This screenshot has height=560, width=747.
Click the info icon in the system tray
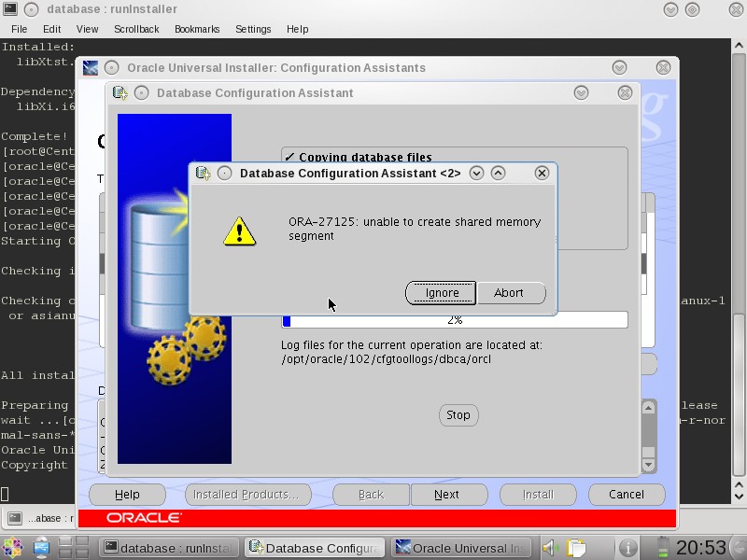627,548
